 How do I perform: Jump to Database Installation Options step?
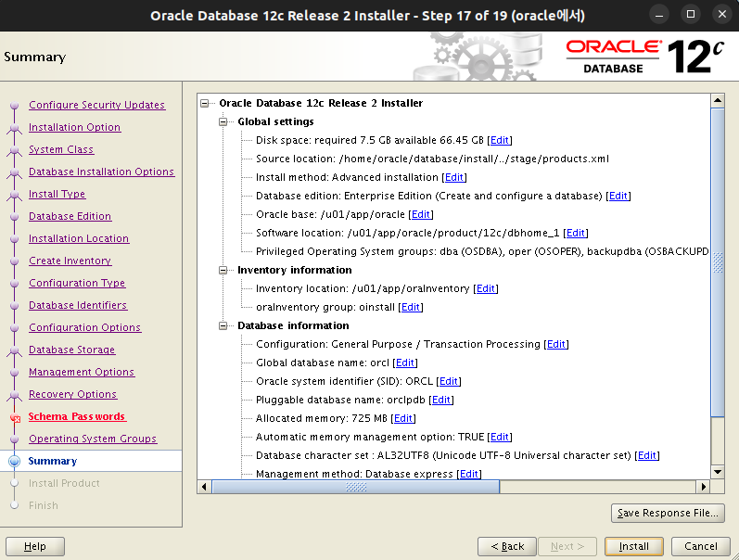coord(101,172)
